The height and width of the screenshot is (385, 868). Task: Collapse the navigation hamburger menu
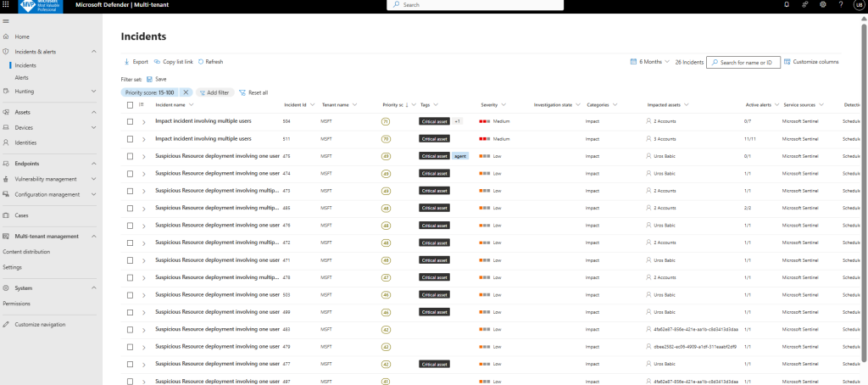click(6, 20)
